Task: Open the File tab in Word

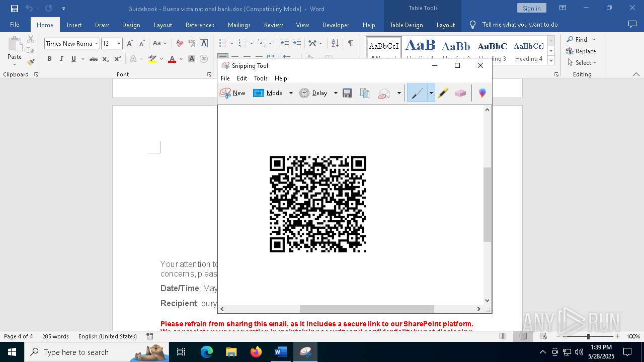Action: tap(15, 25)
